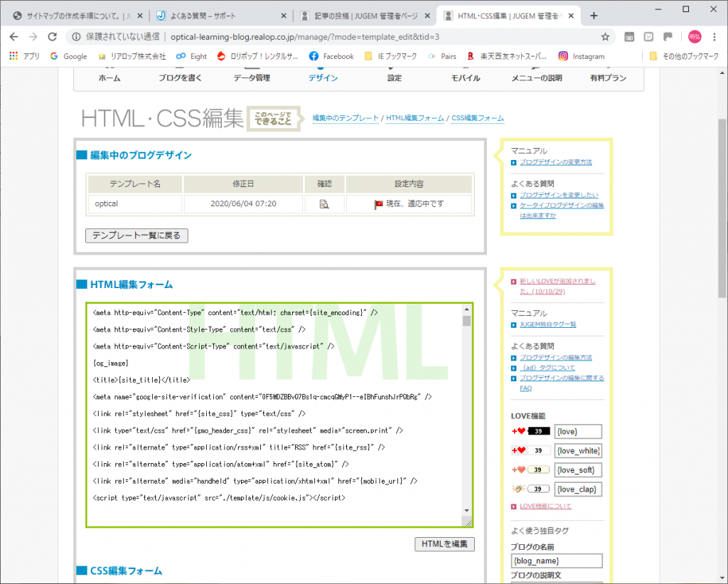Open the ブログデザインの変更方法 manual link

click(556, 162)
